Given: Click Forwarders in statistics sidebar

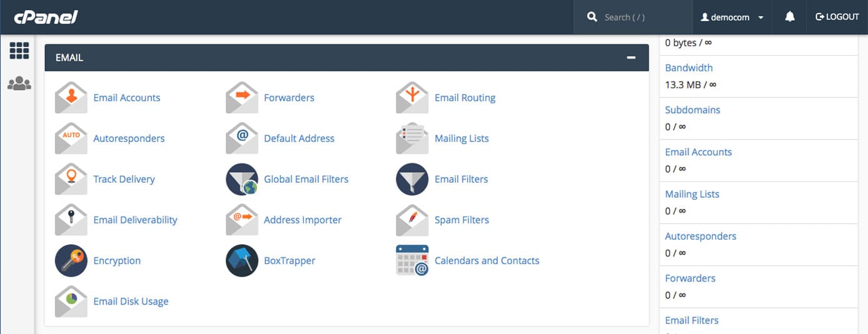Looking at the screenshot, I should pyautogui.click(x=690, y=278).
